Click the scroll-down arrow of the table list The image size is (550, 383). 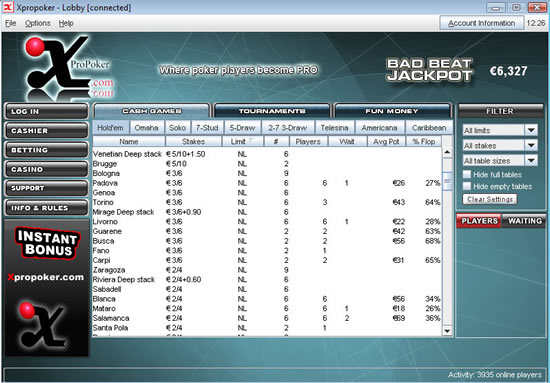(447, 330)
